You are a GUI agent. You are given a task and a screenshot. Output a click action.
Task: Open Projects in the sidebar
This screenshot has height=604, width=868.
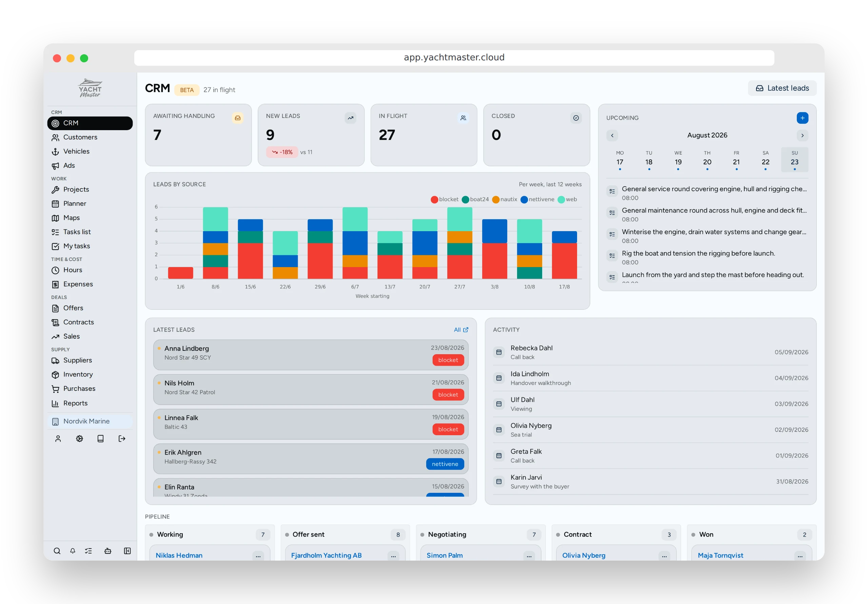click(90, 189)
